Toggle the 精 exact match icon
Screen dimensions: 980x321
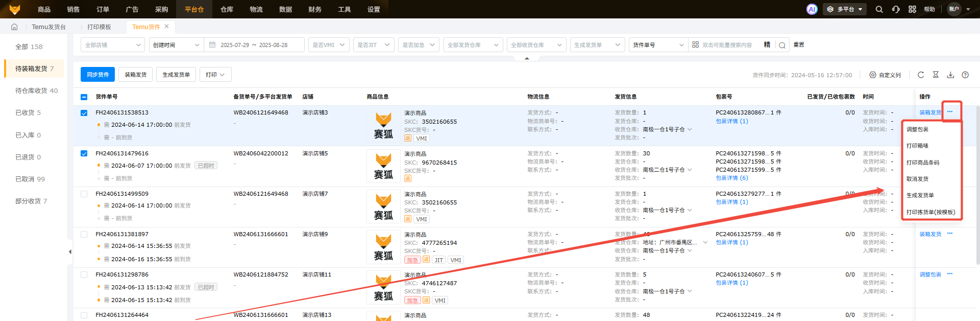pyautogui.click(x=767, y=45)
